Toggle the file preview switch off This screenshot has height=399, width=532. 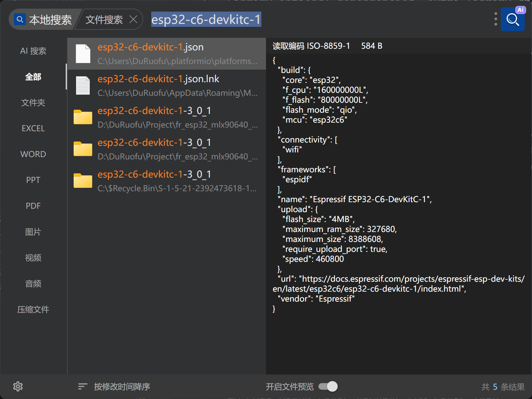point(328,386)
